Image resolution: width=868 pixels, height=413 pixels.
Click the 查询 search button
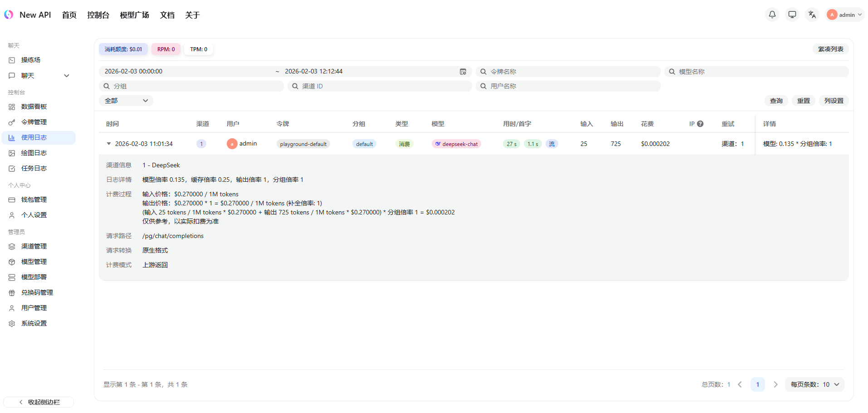coord(776,101)
